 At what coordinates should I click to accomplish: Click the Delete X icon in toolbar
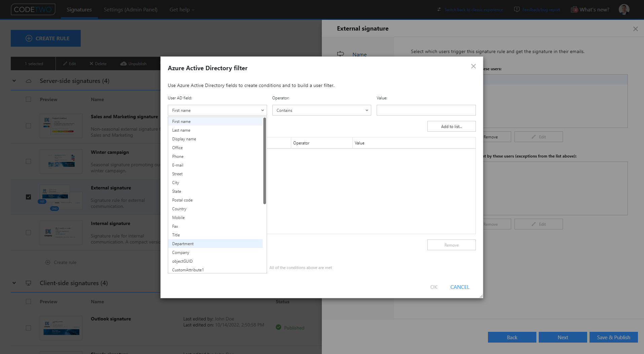click(91, 63)
